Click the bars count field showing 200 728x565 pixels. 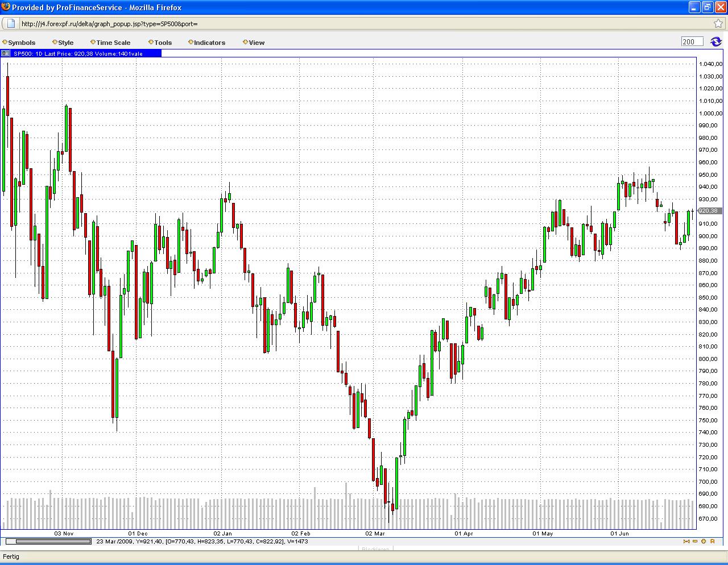pos(692,41)
